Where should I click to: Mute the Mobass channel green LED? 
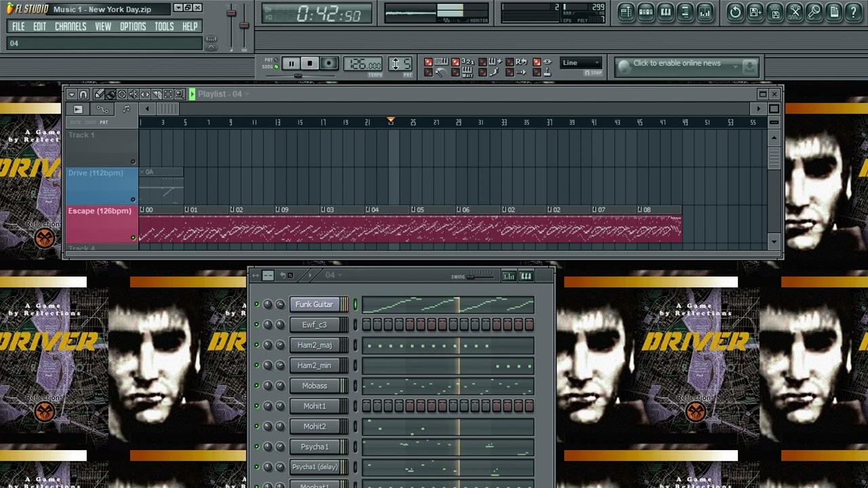click(256, 386)
